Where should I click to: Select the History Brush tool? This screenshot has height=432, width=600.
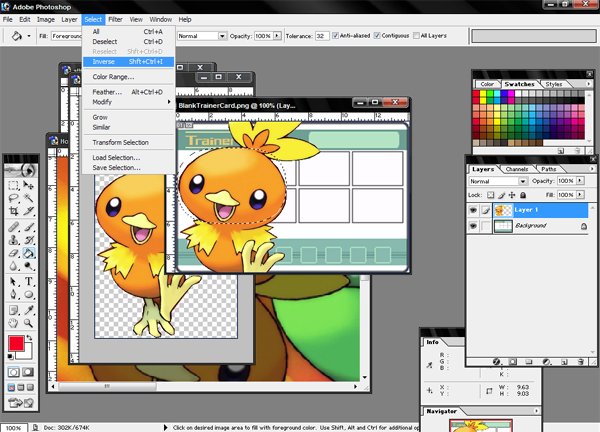28,240
